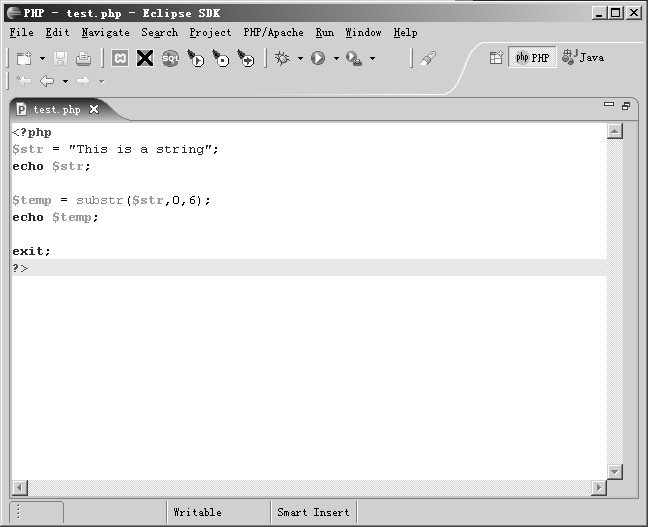Open the Project menu
The height and width of the screenshot is (527, 648).
coord(210,32)
